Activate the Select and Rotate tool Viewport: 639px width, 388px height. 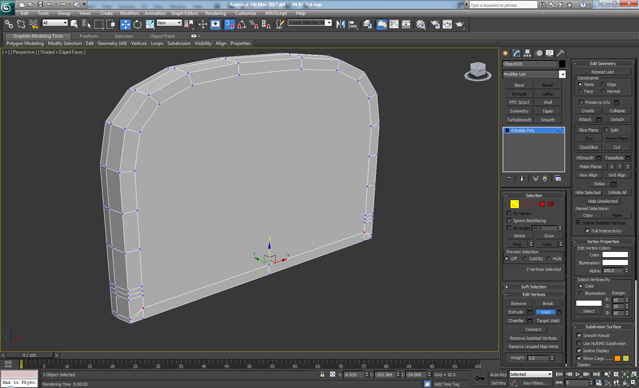tap(137, 24)
